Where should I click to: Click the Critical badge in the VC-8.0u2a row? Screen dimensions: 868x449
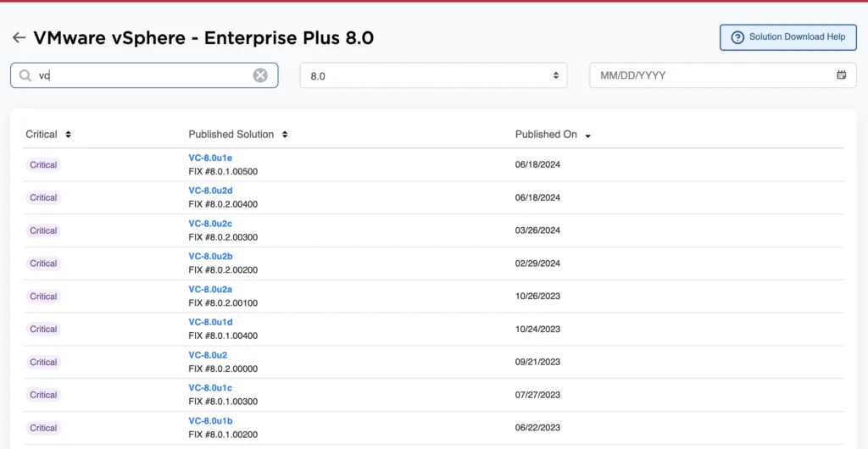[x=43, y=297]
